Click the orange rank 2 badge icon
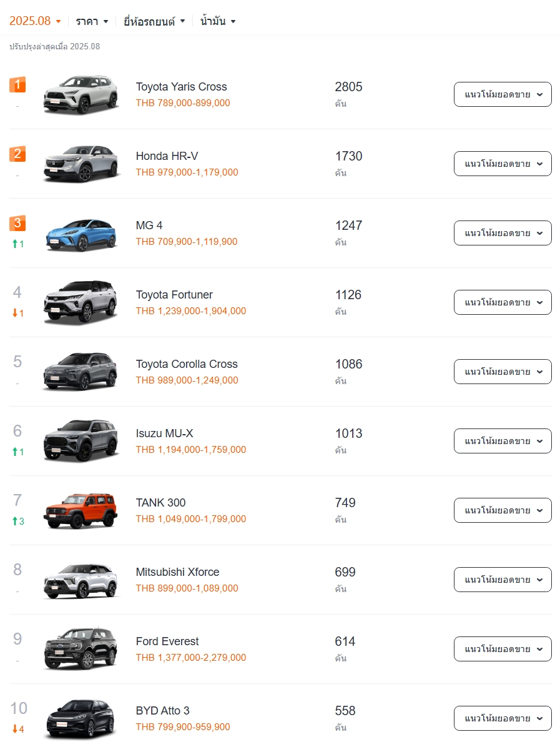The width and height of the screenshot is (560, 747). point(17,154)
